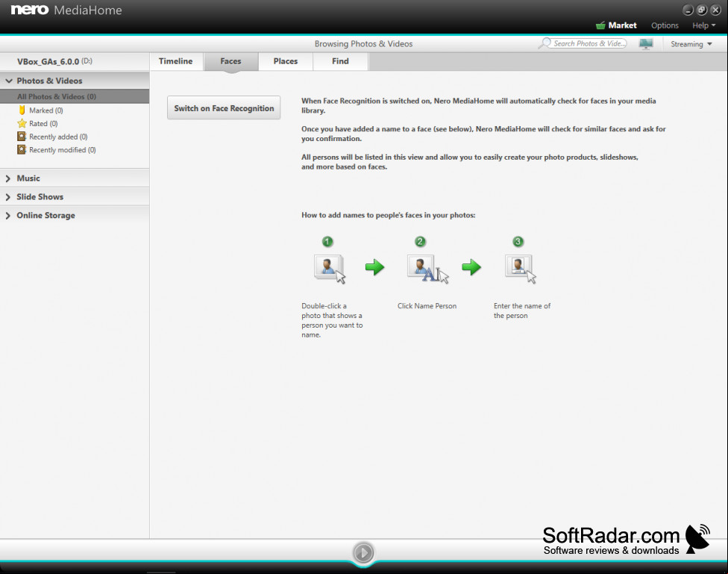Restore the Nero MediaHome window
Screen dimensions: 728x574
tap(702, 10)
